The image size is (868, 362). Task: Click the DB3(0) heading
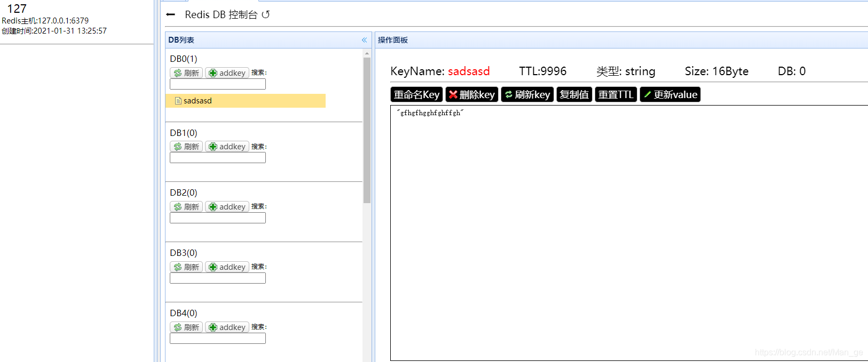click(184, 253)
